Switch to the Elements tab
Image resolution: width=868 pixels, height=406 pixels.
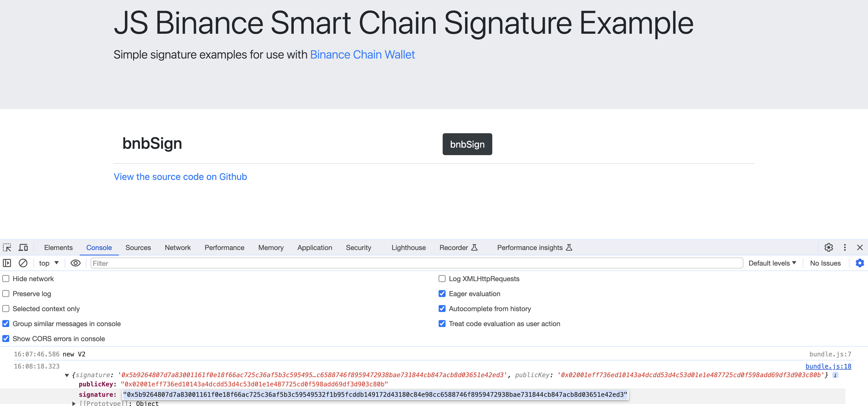coord(58,247)
